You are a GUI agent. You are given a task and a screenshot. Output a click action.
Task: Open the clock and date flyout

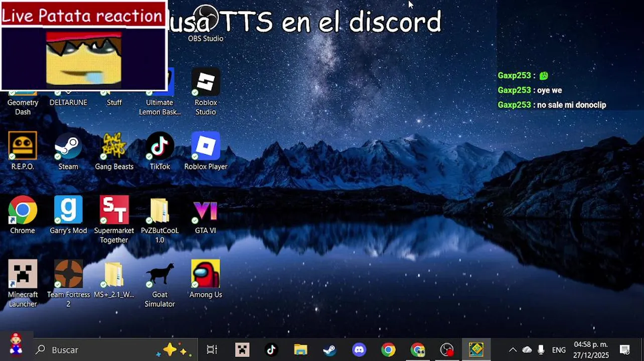(591, 350)
